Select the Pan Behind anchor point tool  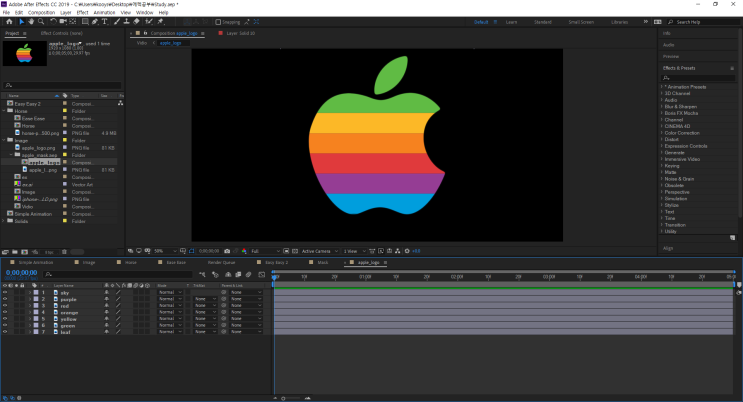pos(72,22)
